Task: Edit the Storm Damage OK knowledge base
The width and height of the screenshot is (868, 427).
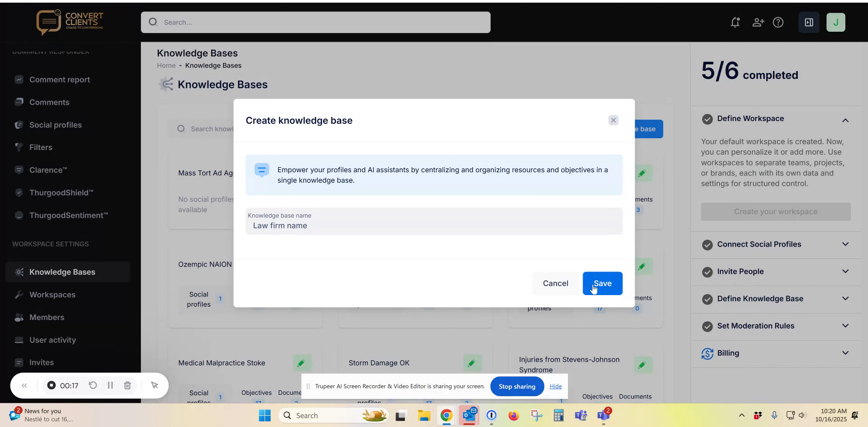Action: (x=471, y=363)
